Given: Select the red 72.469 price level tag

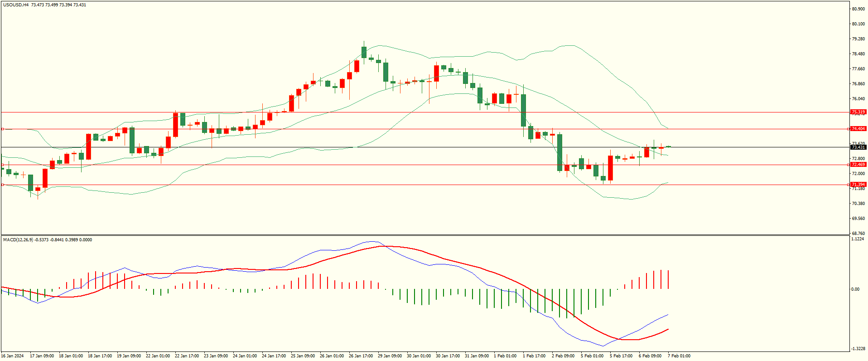Looking at the screenshot, I should [x=858, y=165].
